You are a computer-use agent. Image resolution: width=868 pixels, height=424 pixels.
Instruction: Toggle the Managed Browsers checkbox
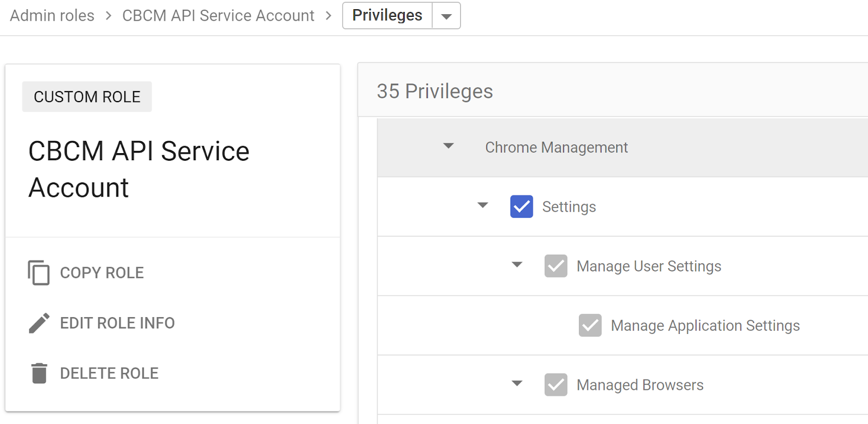pos(556,384)
